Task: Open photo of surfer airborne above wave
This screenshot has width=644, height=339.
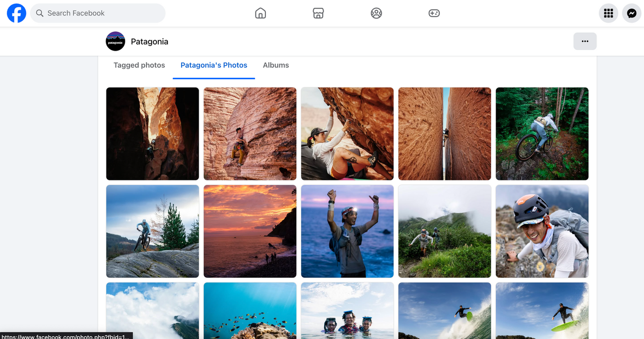Action: (445, 311)
